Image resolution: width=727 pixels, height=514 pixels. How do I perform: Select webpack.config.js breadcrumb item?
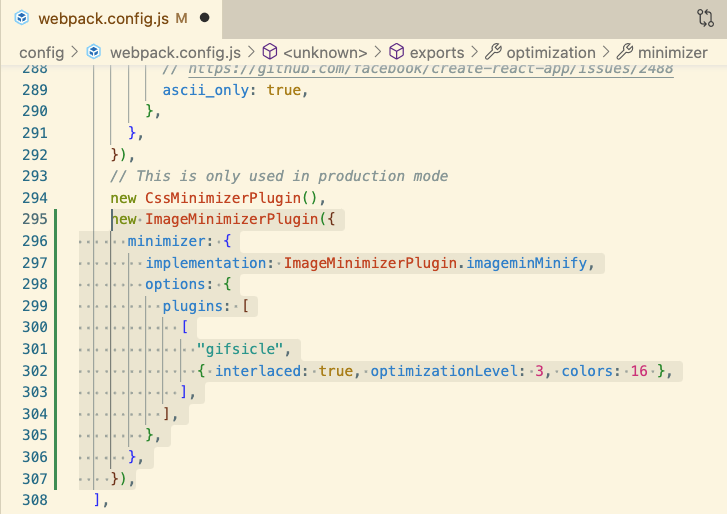pos(175,52)
